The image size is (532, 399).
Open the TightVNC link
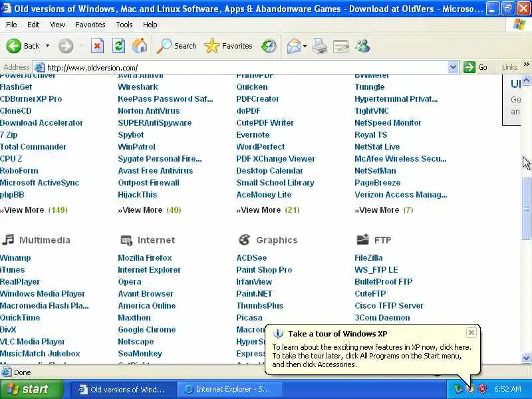coord(372,111)
